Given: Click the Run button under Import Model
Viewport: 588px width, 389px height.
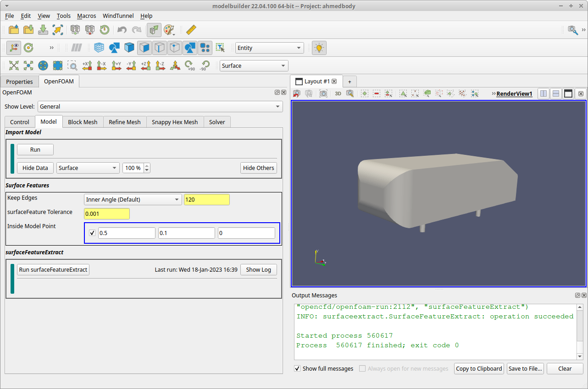Looking at the screenshot, I should coord(35,149).
